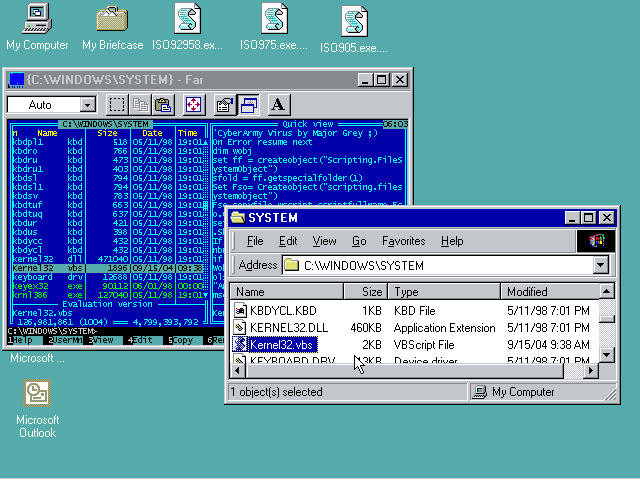640x480 pixels.
Task: Click the Mark selection tool in Far toolbar
Action: pos(117,105)
